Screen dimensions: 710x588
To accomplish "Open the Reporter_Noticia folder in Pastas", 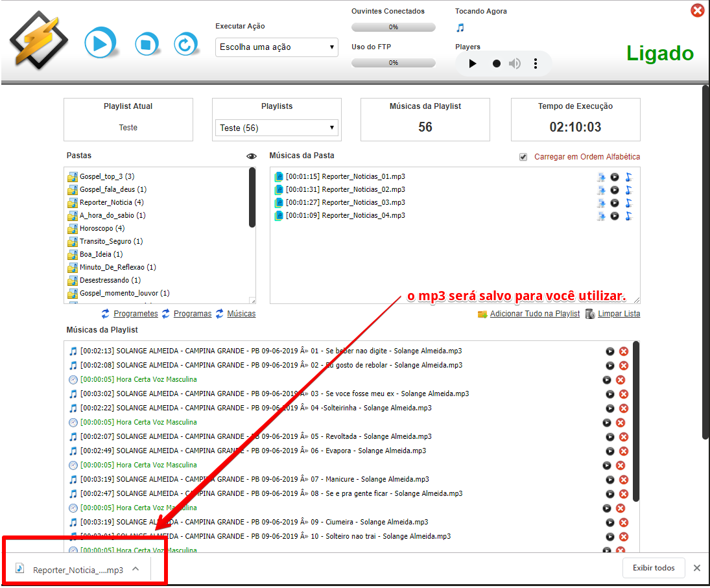I will (x=107, y=202).
